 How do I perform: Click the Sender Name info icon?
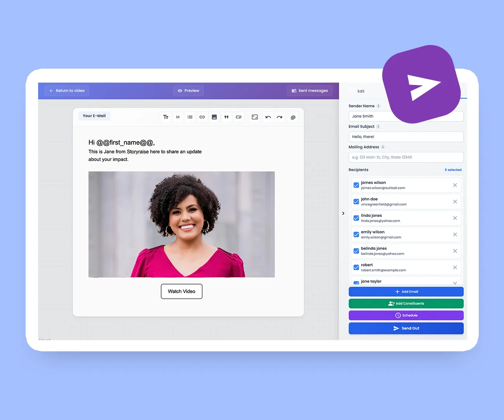coord(379,106)
